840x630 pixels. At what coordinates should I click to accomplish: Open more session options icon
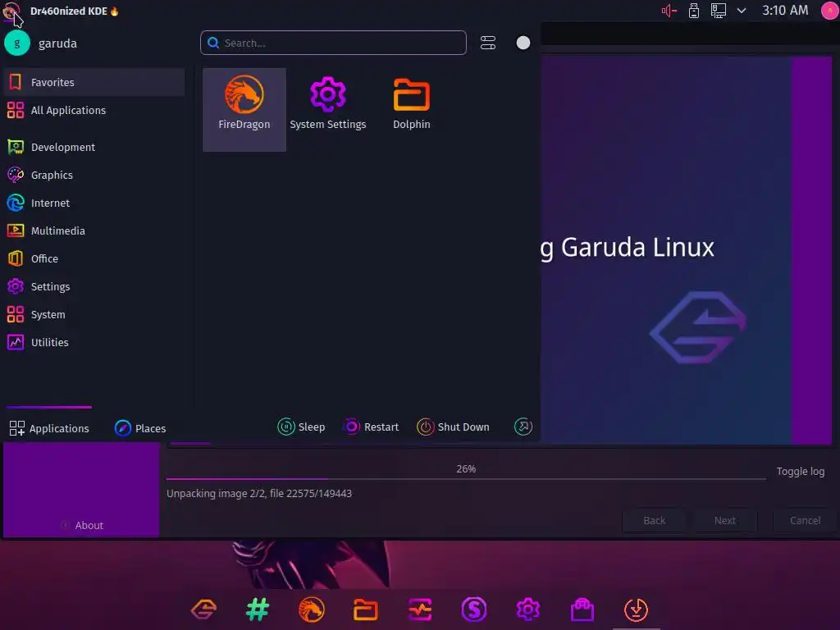tap(523, 427)
